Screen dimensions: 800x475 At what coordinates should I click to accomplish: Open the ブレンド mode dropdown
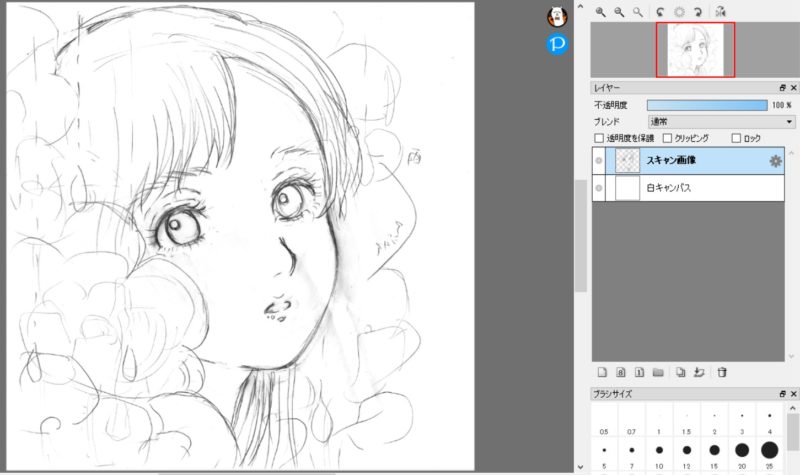coord(721,122)
